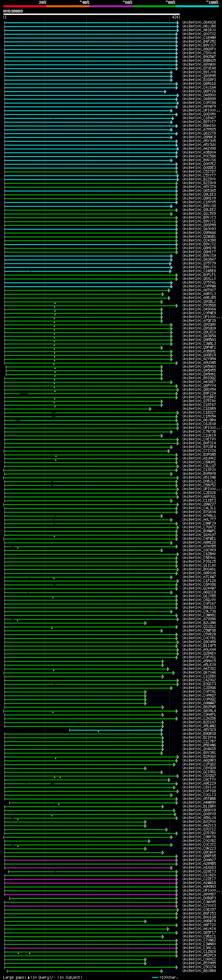Click the UniRef100_Q9SQH0 label
Image resolution: width=222 pixels, height=980 pixels.
[199, 324]
